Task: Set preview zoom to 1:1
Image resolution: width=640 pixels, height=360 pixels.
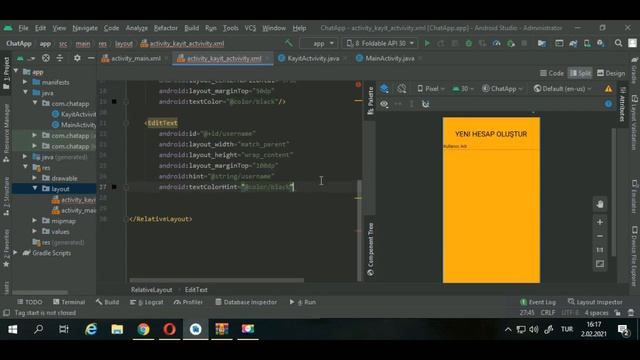Action: point(600,250)
